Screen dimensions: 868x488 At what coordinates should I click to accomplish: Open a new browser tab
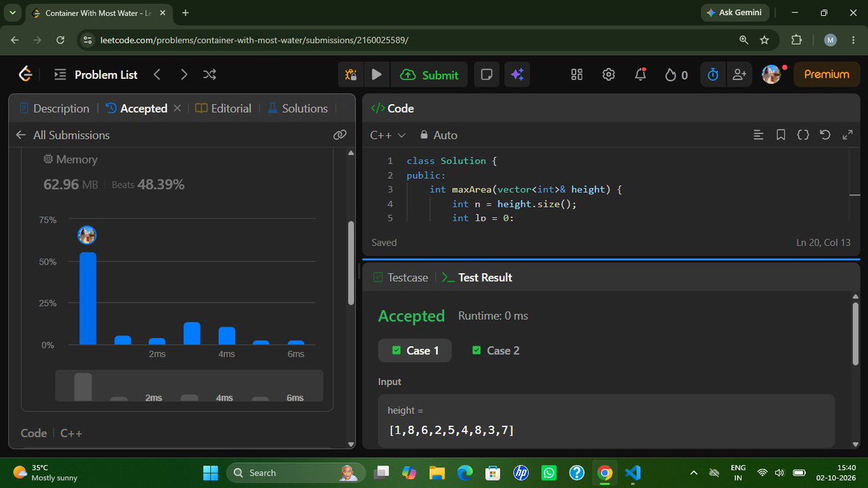point(185,13)
